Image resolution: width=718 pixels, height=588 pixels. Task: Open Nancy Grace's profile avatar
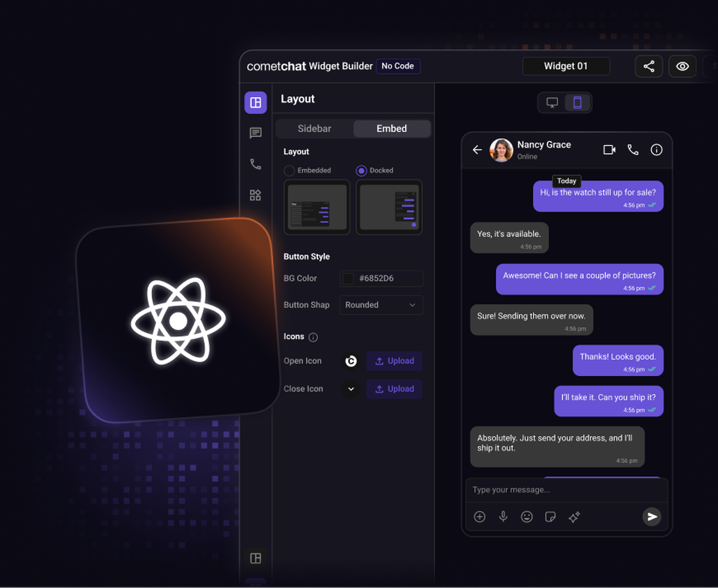pyautogui.click(x=501, y=150)
